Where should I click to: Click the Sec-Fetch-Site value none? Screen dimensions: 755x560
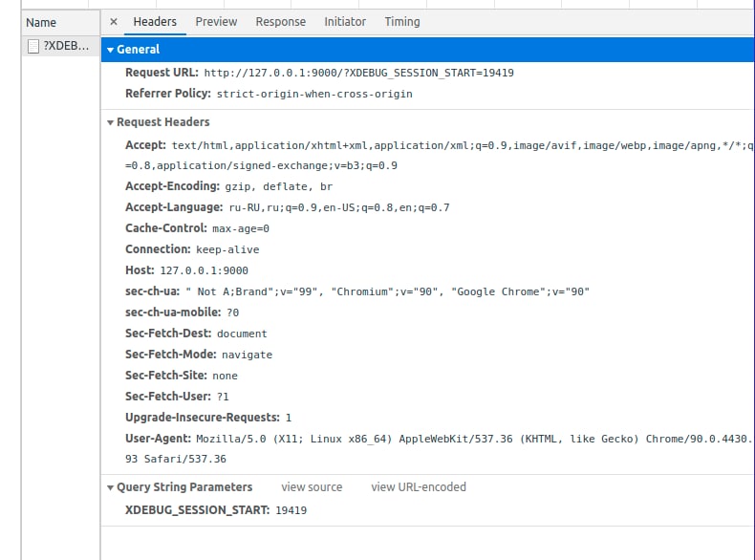(x=225, y=376)
